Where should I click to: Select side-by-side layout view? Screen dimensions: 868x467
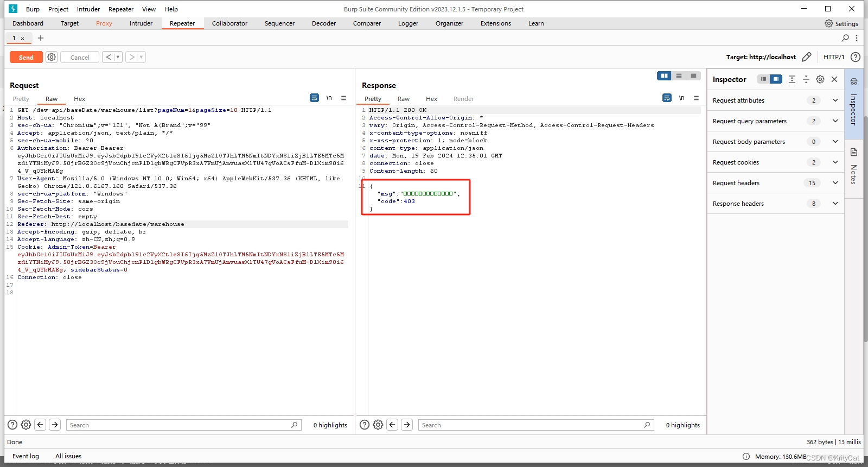(x=664, y=76)
